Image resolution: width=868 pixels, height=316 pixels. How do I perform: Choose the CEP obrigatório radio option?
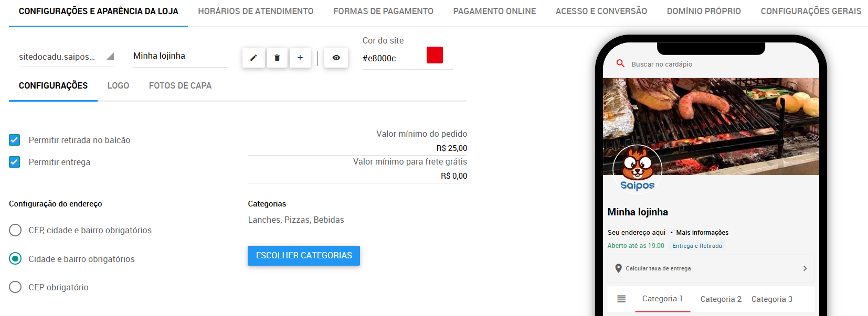15,287
